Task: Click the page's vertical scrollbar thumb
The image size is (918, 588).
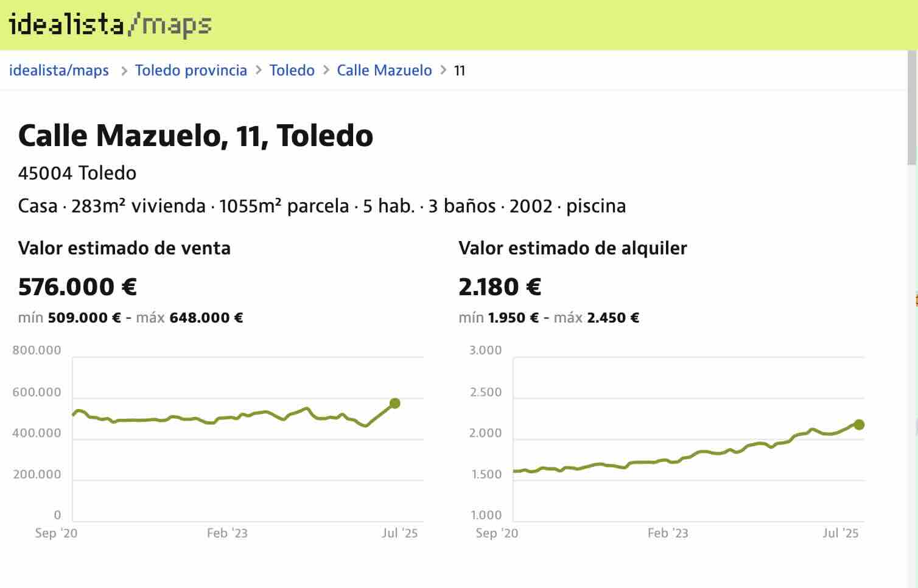Action: (x=911, y=110)
